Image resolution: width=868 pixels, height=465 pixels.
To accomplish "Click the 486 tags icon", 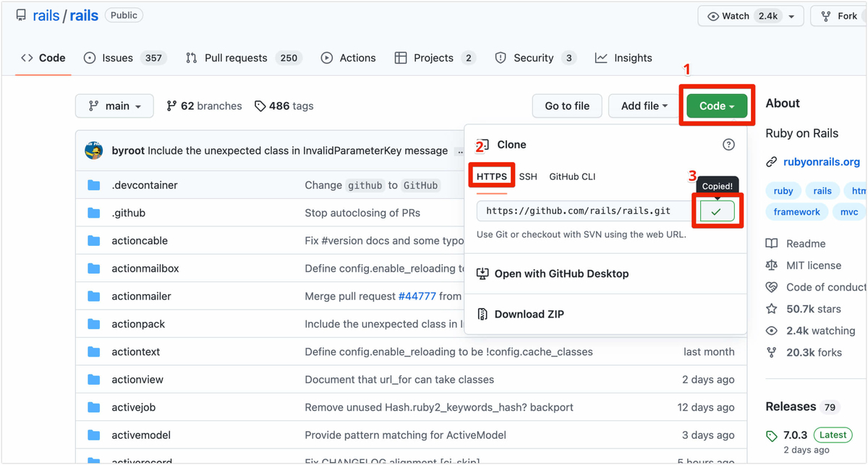I will [260, 106].
